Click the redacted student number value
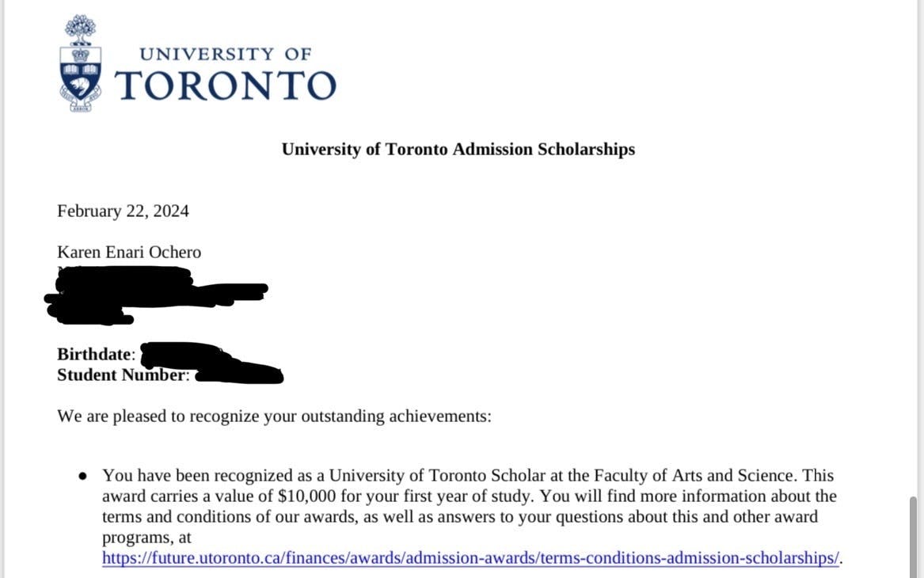This screenshot has width=924, height=578. (x=239, y=375)
